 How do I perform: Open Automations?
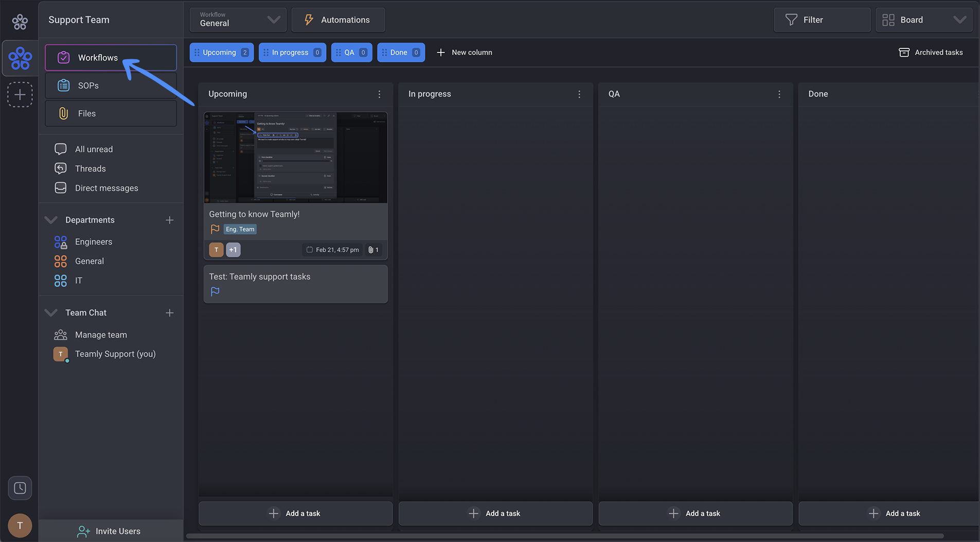point(338,20)
